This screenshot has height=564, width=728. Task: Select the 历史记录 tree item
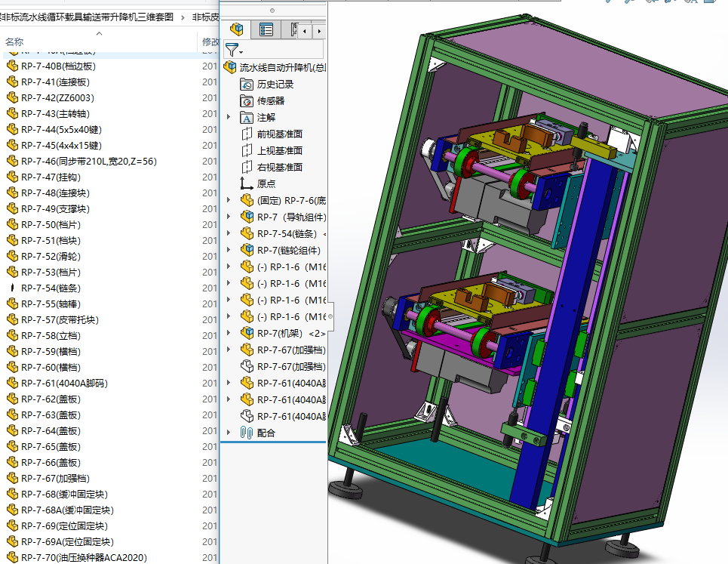(275, 85)
